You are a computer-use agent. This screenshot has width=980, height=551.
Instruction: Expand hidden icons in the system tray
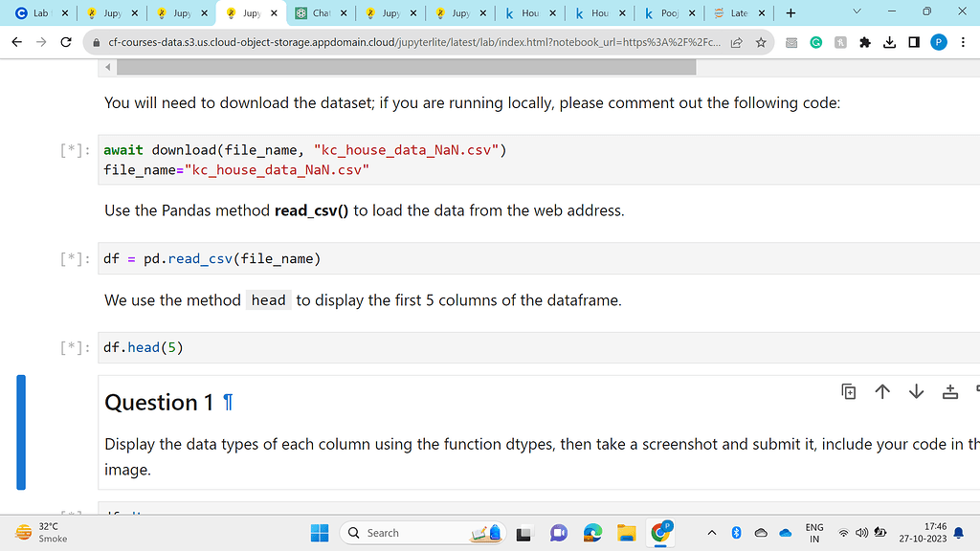click(x=712, y=532)
